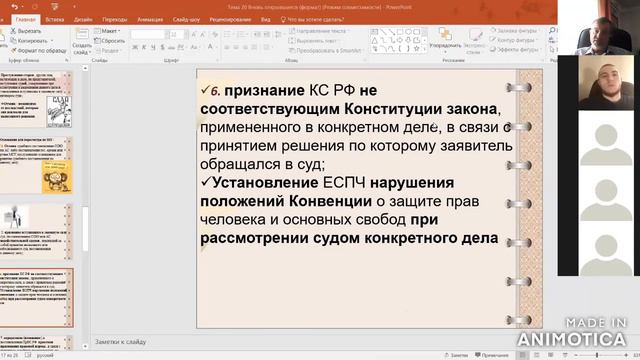Click Text Direction (Направление текста)
The image size is (640, 360).
point(318,31)
